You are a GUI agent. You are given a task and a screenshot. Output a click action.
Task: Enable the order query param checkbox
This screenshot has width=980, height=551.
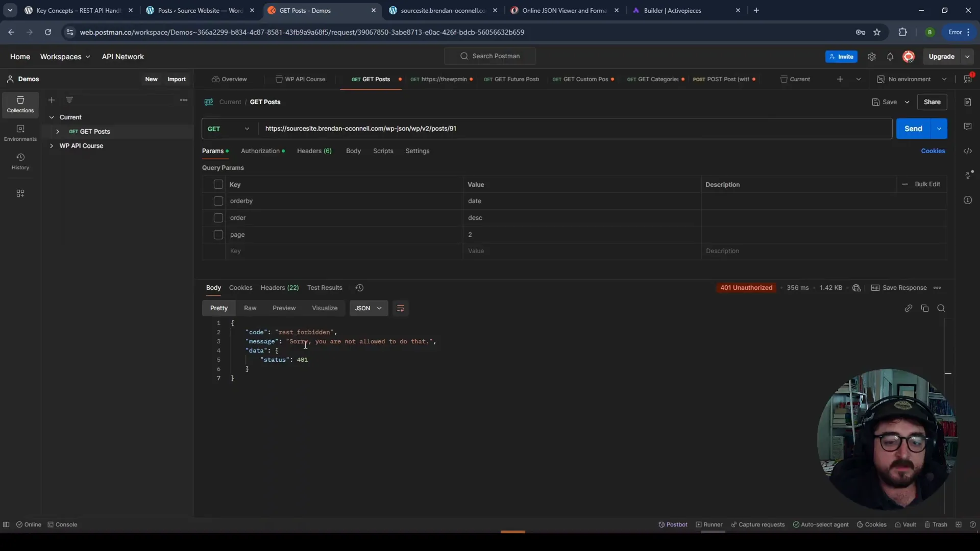click(x=218, y=218)
